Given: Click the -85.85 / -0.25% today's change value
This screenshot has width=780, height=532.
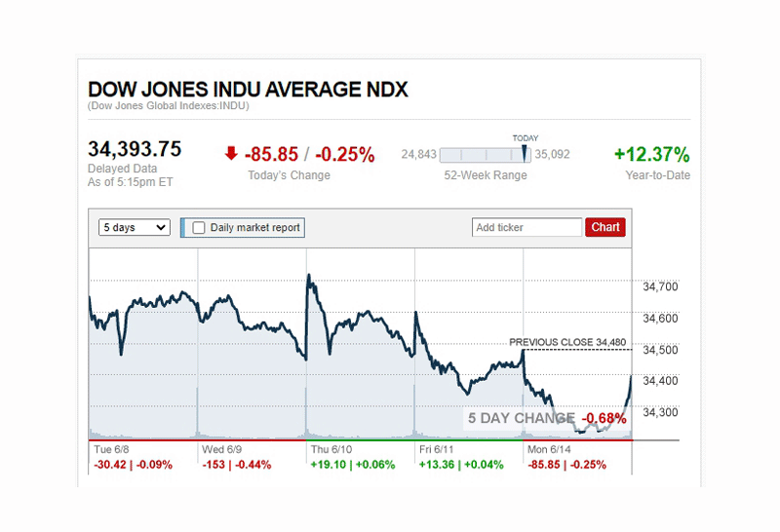Looking at the screenshot, I should [x=309, y=154].
